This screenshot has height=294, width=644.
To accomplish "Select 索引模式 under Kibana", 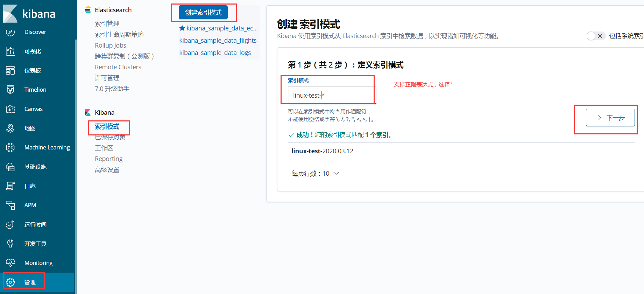I will (x=107, y=126).
